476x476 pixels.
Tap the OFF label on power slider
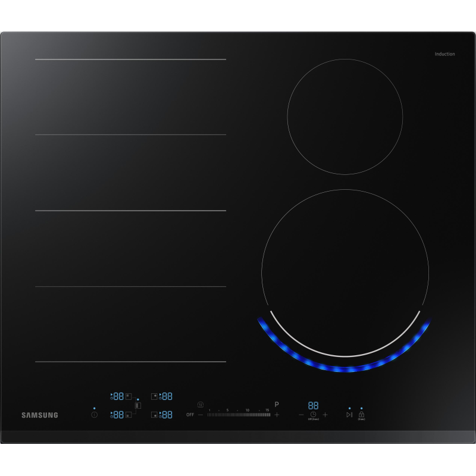[190, 415]
